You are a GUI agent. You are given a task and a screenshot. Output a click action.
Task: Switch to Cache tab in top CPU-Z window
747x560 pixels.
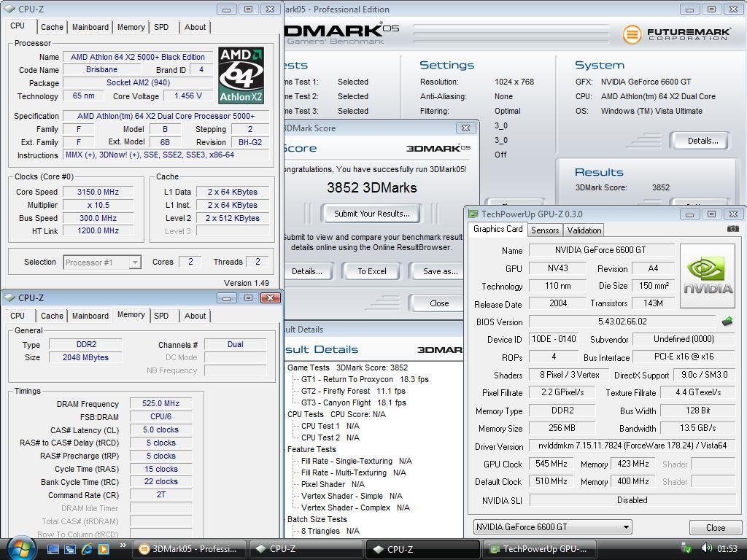(x=52, y=27)
